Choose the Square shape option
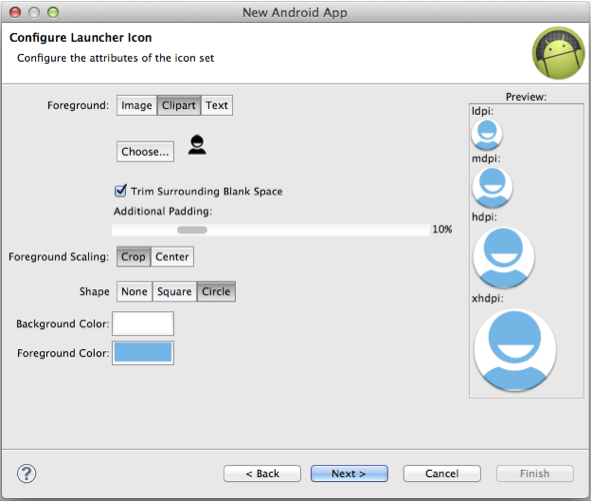Viewport: 591px width, 501px height. point(175,291)
